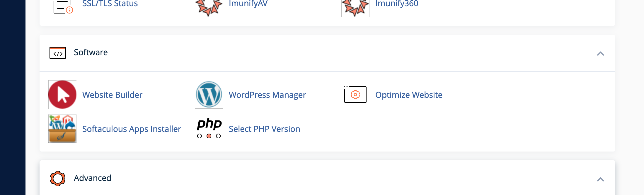Click the ImunifyAV link
644x195 pixels.
click(x=248, y=4)
